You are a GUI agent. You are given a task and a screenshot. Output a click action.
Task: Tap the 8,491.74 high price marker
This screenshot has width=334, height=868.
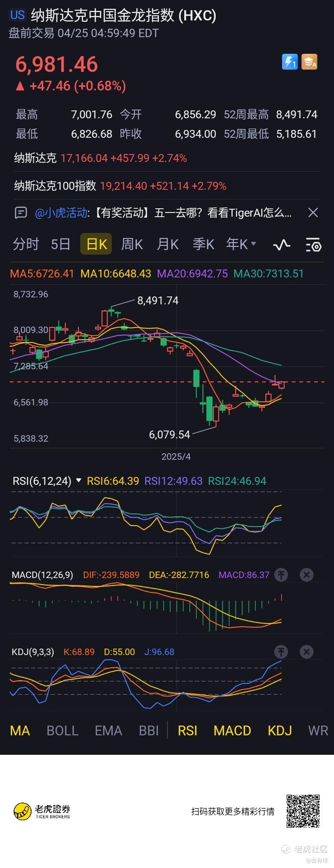coord(158,301)
